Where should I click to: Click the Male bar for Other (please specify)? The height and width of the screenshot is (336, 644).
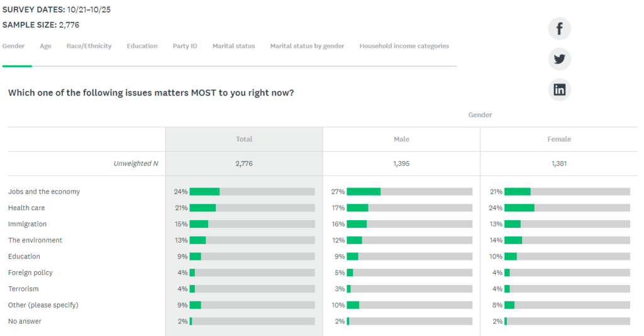point(409,305)
